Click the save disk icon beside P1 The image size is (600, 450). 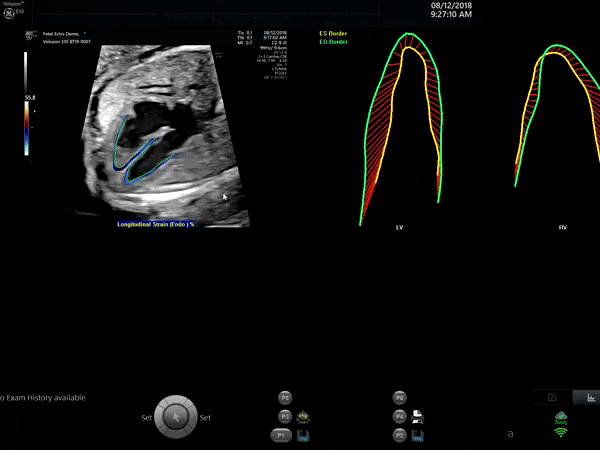(303, 435)
